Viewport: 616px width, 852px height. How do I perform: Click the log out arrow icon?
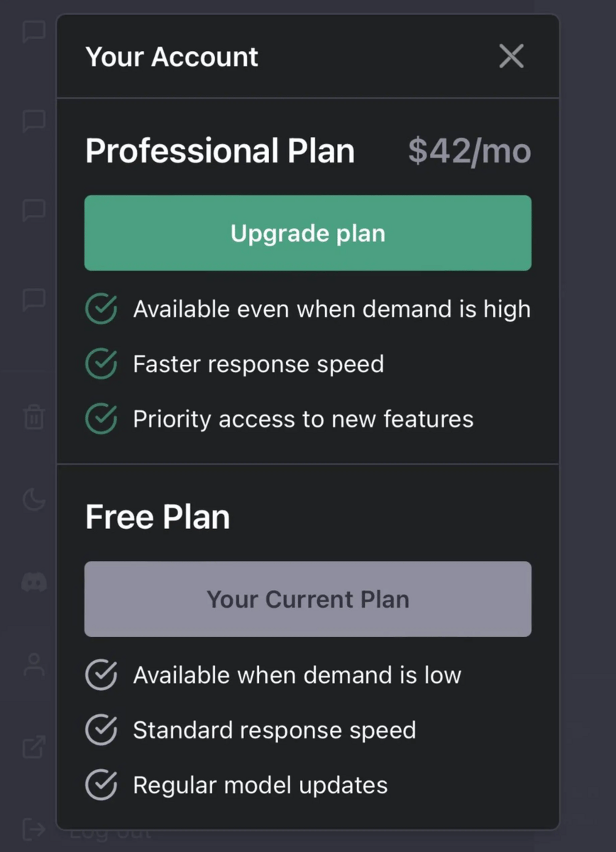(x=34, y=829)
